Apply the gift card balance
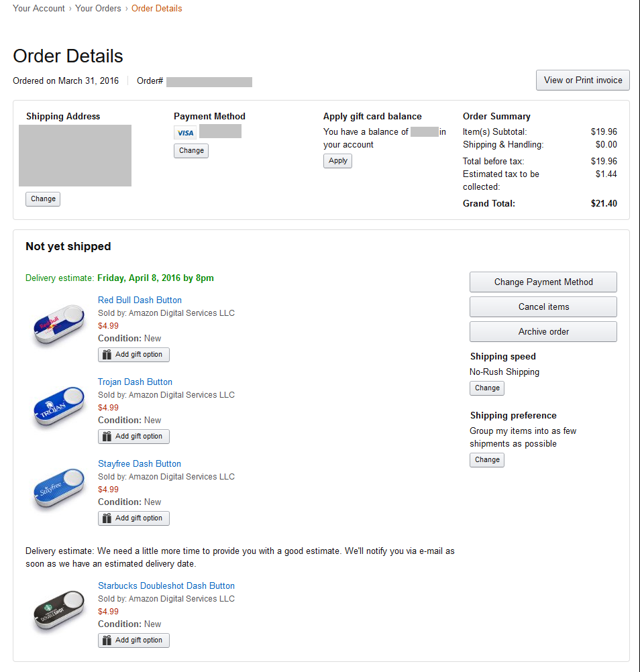 338,161
